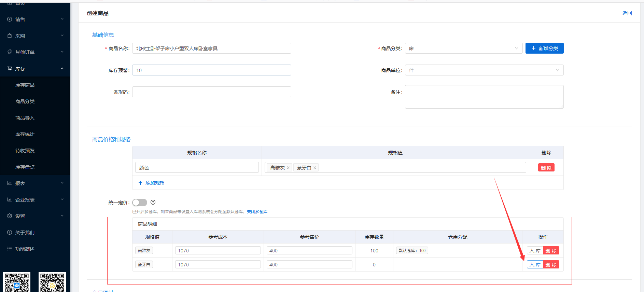Toggle the 统一定价 switch
Viewport: 644px width, 292px height.
(140, 203)
